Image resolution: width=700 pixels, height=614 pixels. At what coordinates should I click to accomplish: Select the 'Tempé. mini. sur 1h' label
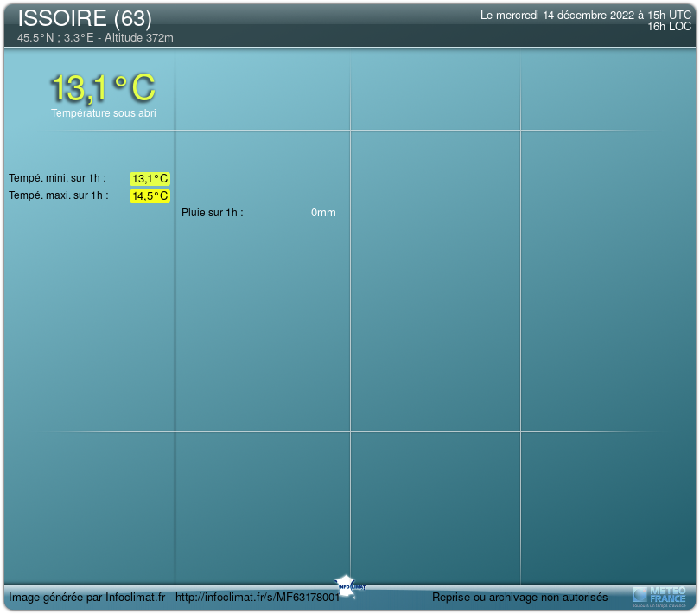click(x=57, y=178)
